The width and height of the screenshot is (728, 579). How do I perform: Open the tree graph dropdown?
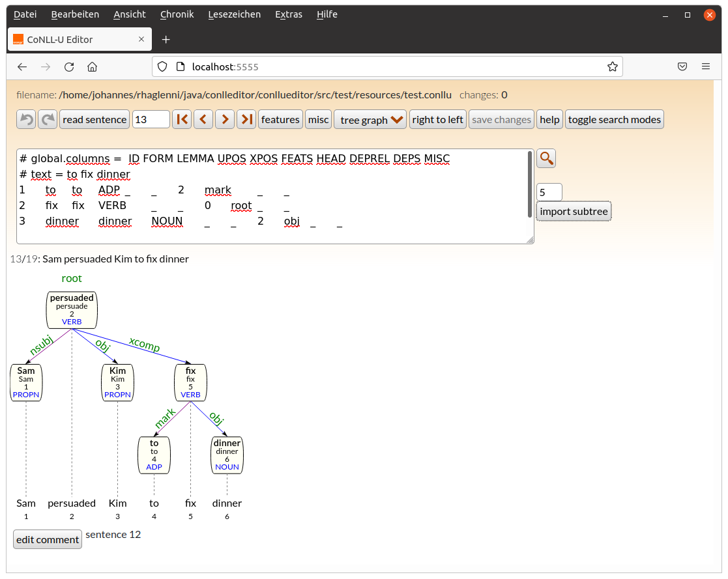[x=370, y=120]
